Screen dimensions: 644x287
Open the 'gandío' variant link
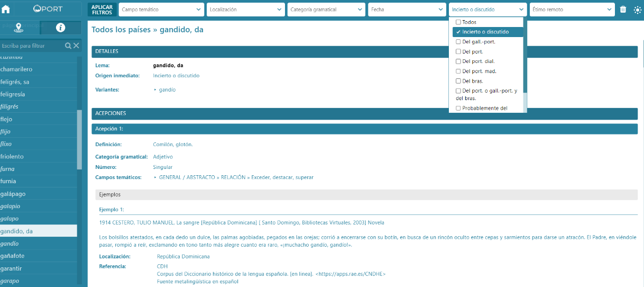(x=167, y=90)
